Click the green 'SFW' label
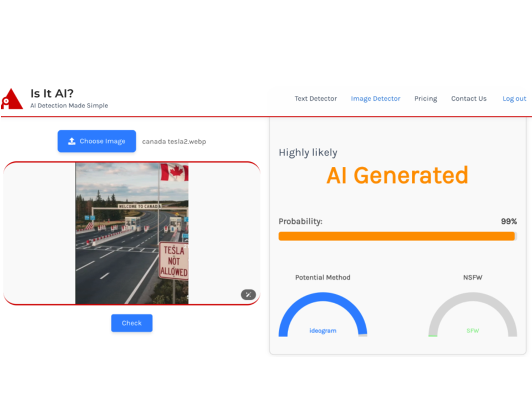The width and height of the screenshot is (532, 399). pyautogui.click(x=473, y=331)
